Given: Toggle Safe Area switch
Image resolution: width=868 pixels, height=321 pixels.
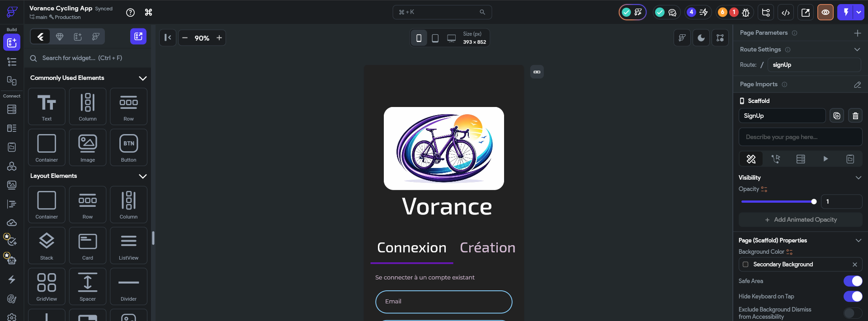Looking at the screenshot, I should [853, 281].
